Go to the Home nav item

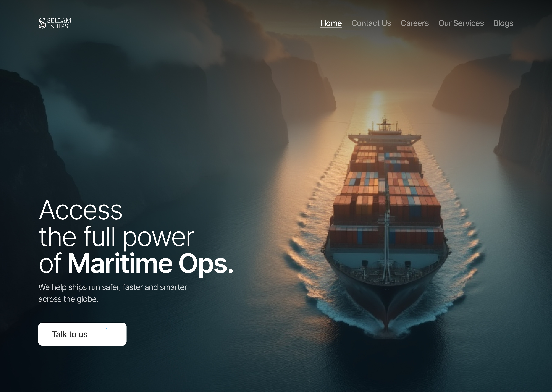331,23
